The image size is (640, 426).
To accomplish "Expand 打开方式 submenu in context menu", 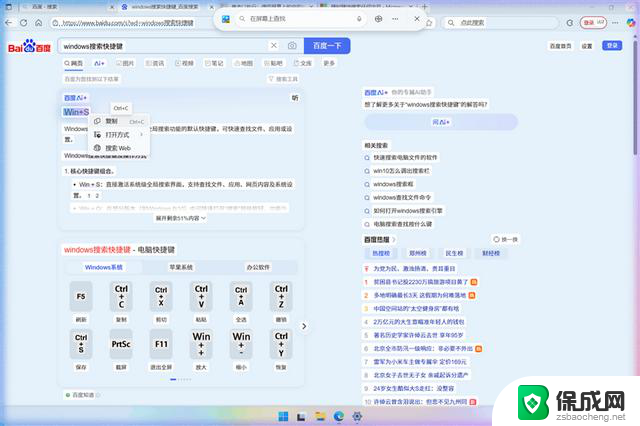I will click(x=119, y=135).
